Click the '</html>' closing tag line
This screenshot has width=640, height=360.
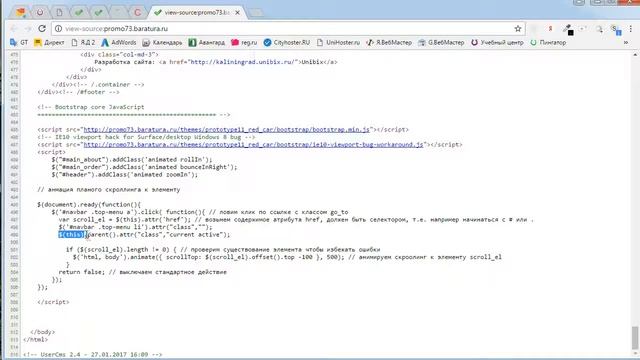coord(36,339)
